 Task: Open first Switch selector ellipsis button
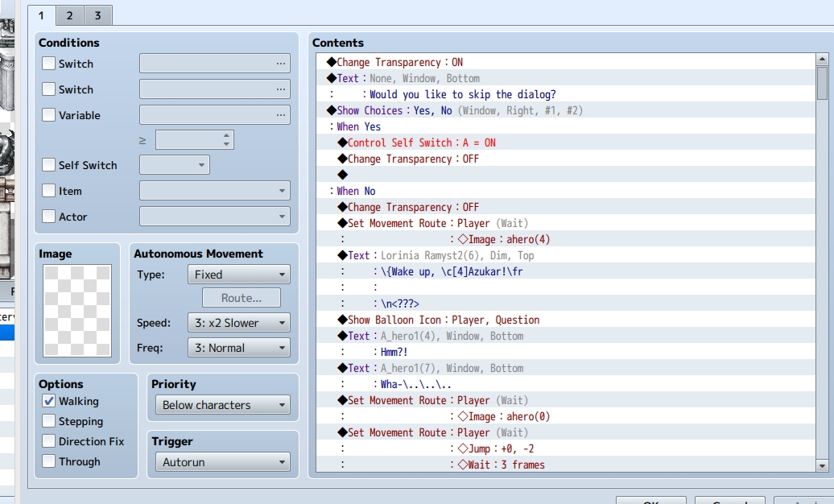tap(280, 64)
